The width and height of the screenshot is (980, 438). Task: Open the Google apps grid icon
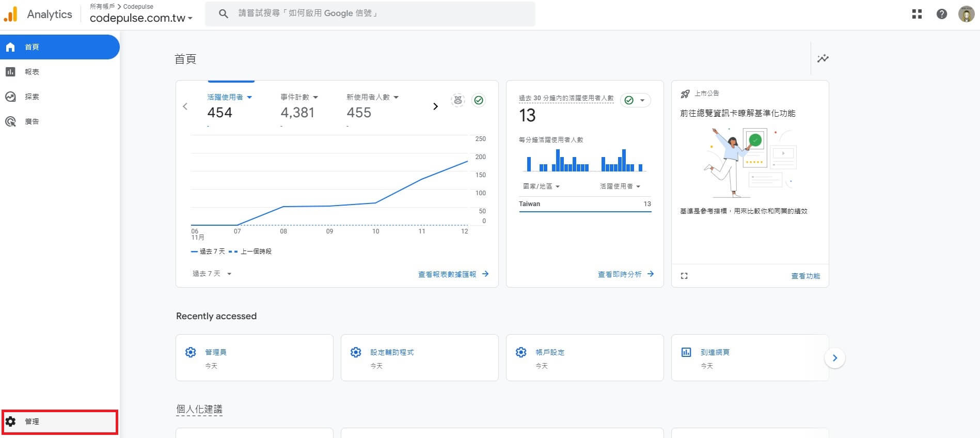(917, 14)
